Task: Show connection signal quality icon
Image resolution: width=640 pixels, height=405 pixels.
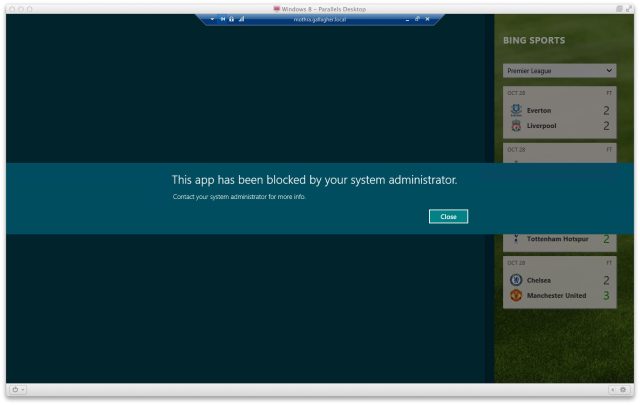Action: pyautogui.click(x=242, y=19)
